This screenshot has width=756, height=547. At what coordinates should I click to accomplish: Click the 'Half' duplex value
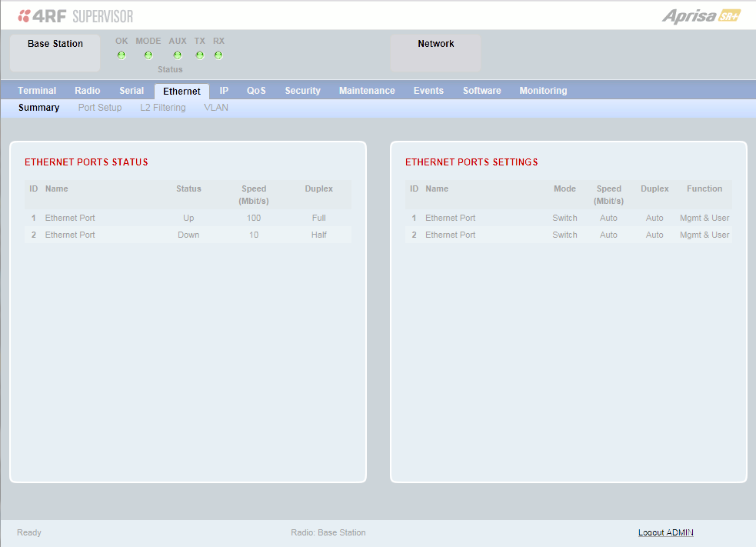click(318, 235)
